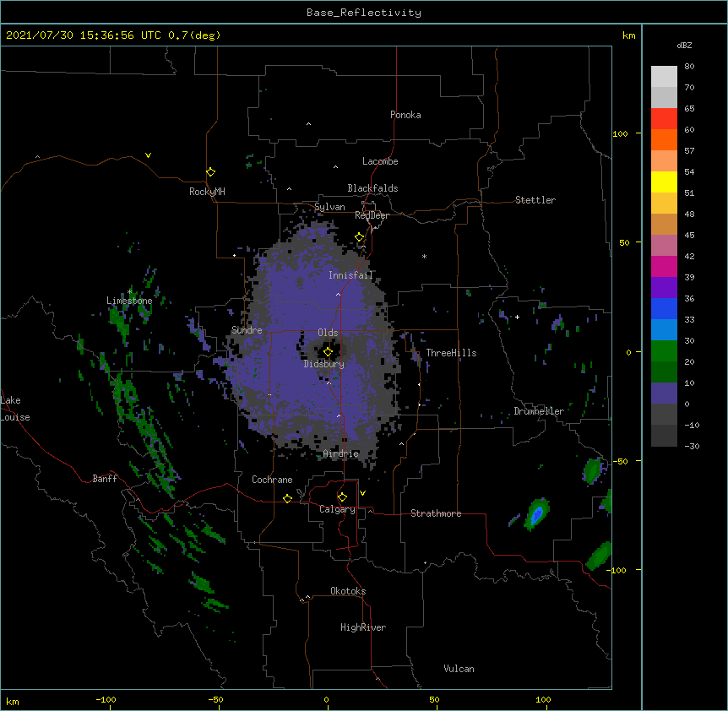Click the Didsbury label
This screenshot has height=711, width=728.
tap(324, 364)
